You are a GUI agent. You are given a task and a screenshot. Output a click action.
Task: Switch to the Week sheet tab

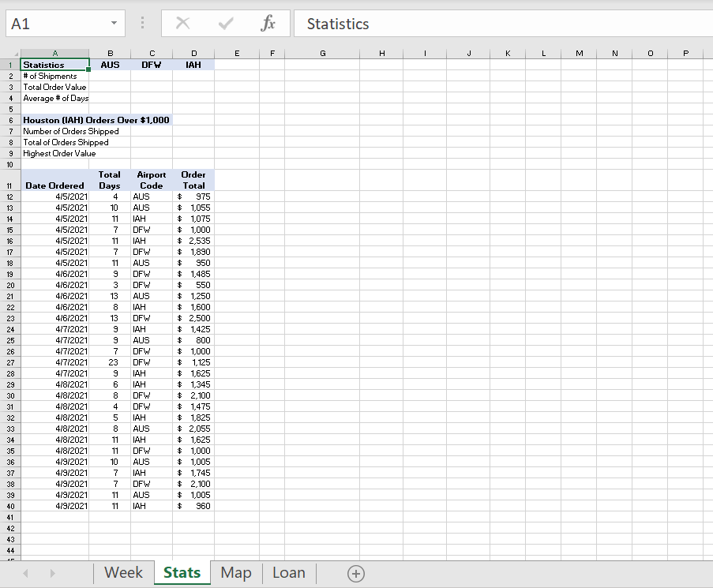(x=123, y=573)
